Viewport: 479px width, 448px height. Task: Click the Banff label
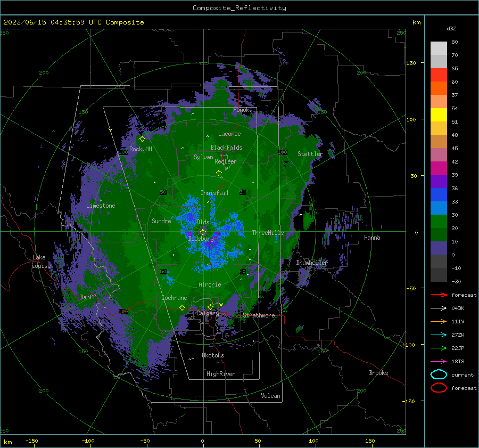click(88, 297)
